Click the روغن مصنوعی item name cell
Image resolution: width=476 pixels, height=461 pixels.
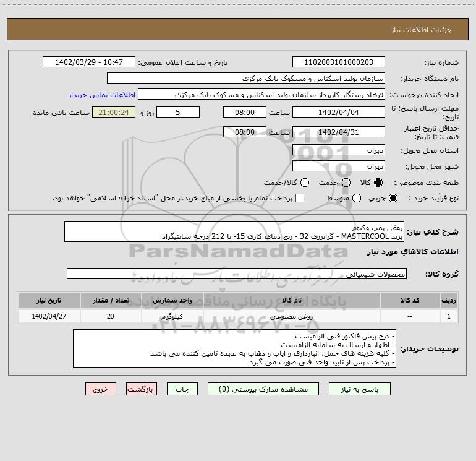pos(291,316)
